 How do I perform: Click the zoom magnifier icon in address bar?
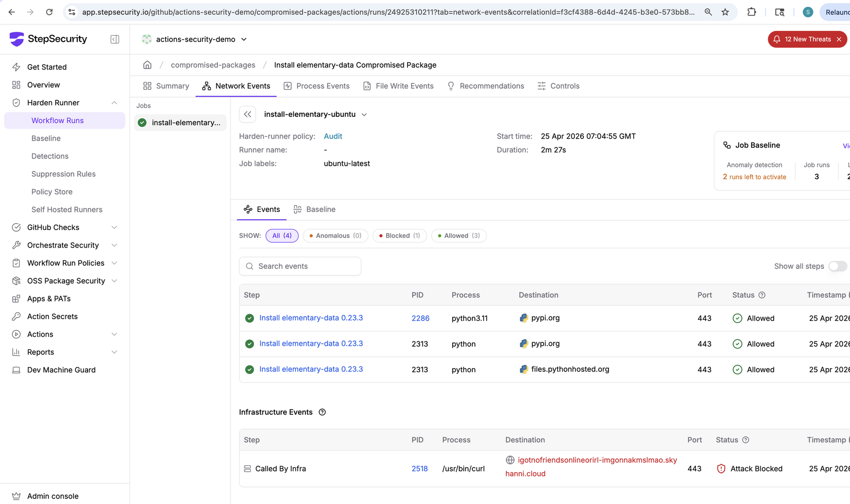pos(708,12)
